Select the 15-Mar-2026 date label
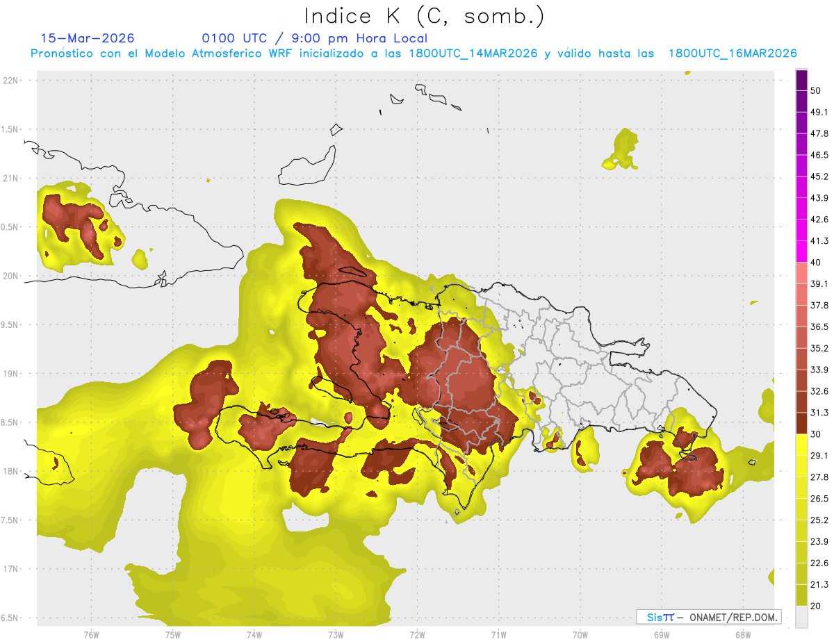This screenshot has height=644, width=834. pyautogui.click(x=88, y=38)
